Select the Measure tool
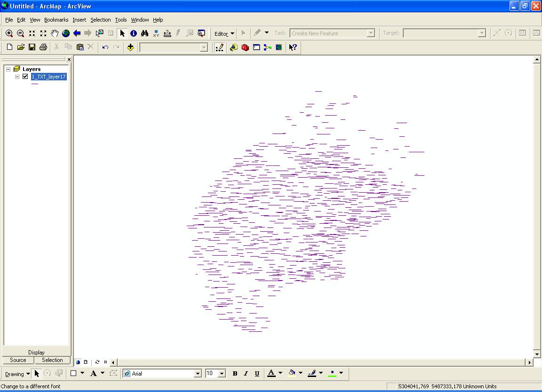 pos(167,33)
